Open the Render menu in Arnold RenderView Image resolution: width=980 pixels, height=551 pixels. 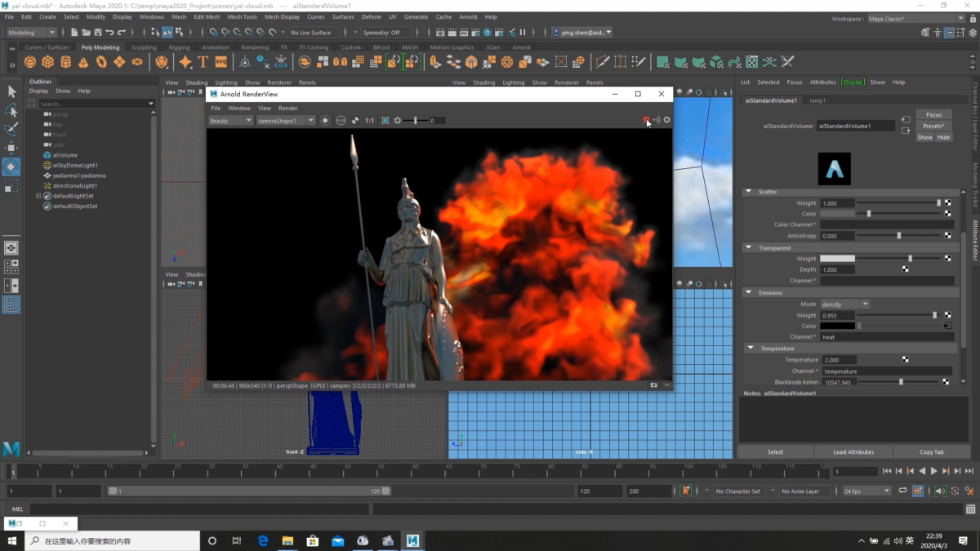click(x=287, y=108)
